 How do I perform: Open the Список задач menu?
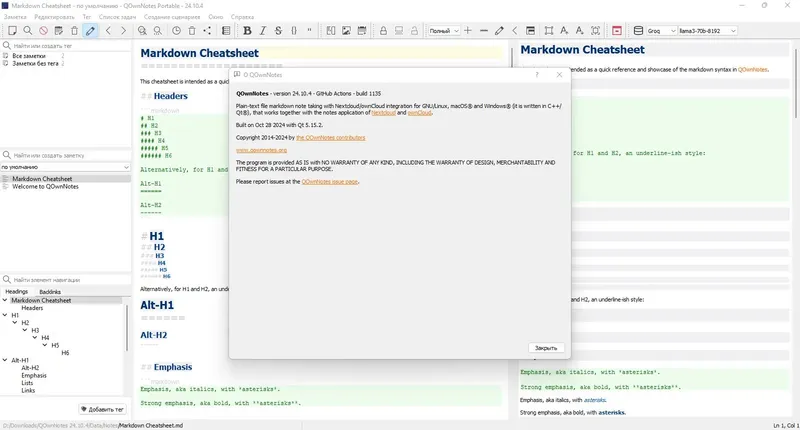pos(117,17)
